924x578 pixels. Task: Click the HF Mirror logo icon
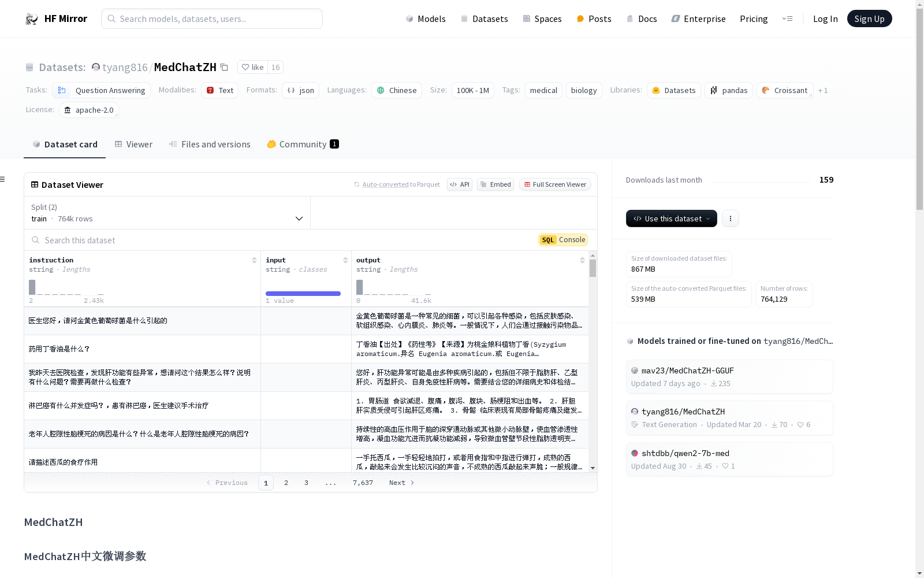32,19
